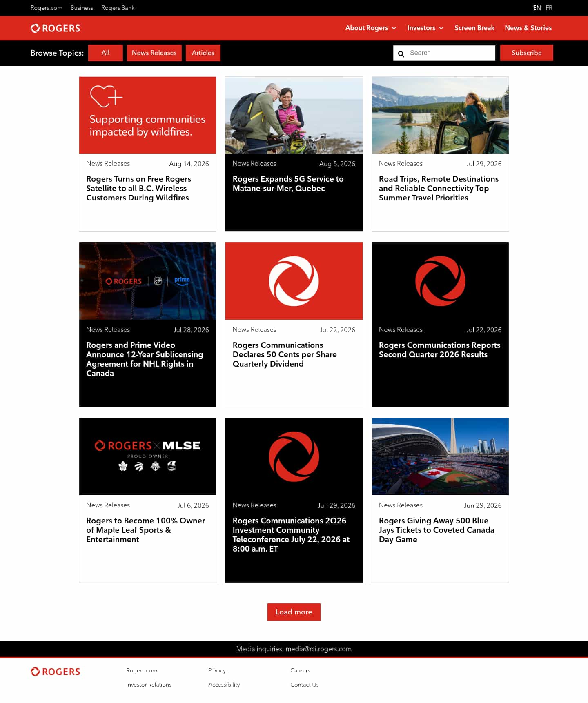This screenshot has width=588, height=703.
Task: Open the Rogers Bank link
Action: click(118, 8)
